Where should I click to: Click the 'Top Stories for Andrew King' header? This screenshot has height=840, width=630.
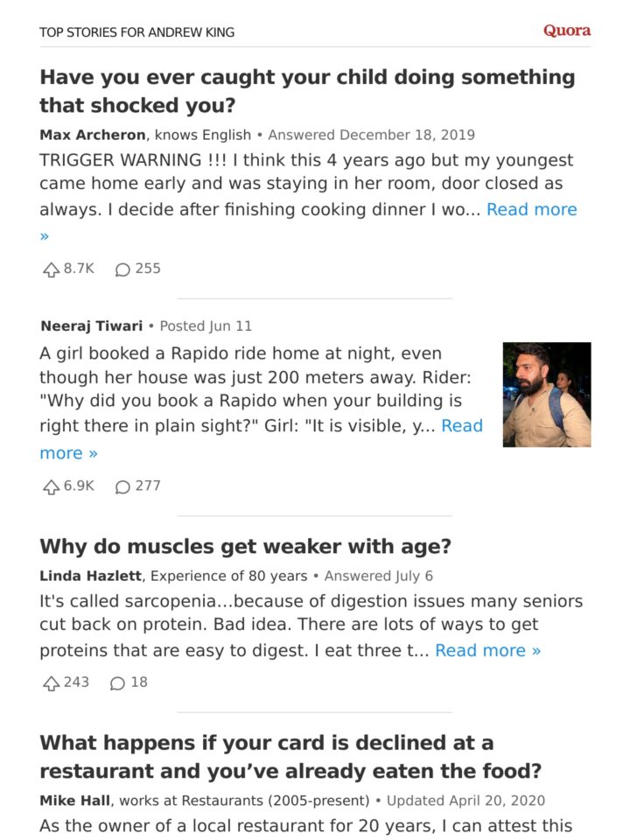(137, 32)
